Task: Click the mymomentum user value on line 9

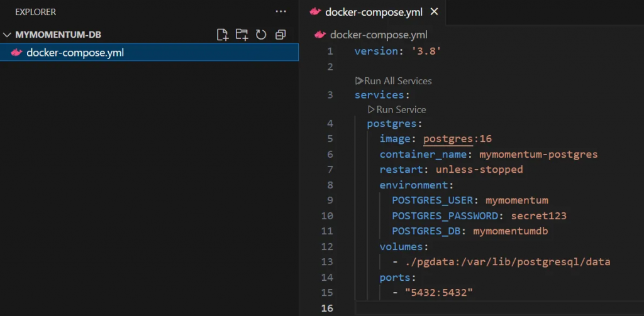Action: [x=517, y=200]
